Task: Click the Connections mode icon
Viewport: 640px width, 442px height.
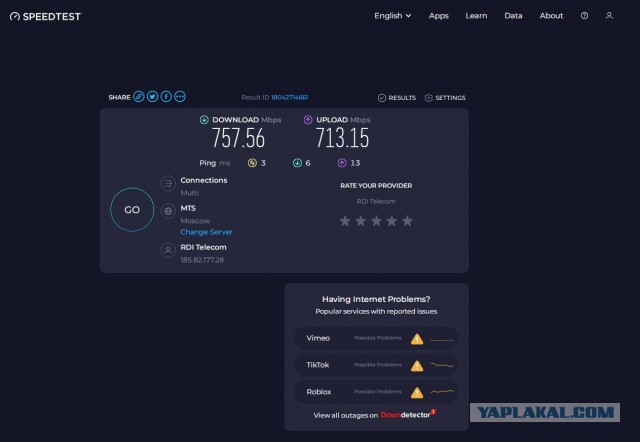Action: 168,184
